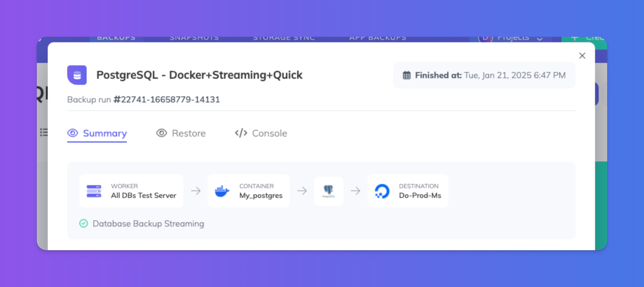Click the Docker container icon for My_postgres
The height and width of the screenshot is (287, 644).
tap(222, 190)
